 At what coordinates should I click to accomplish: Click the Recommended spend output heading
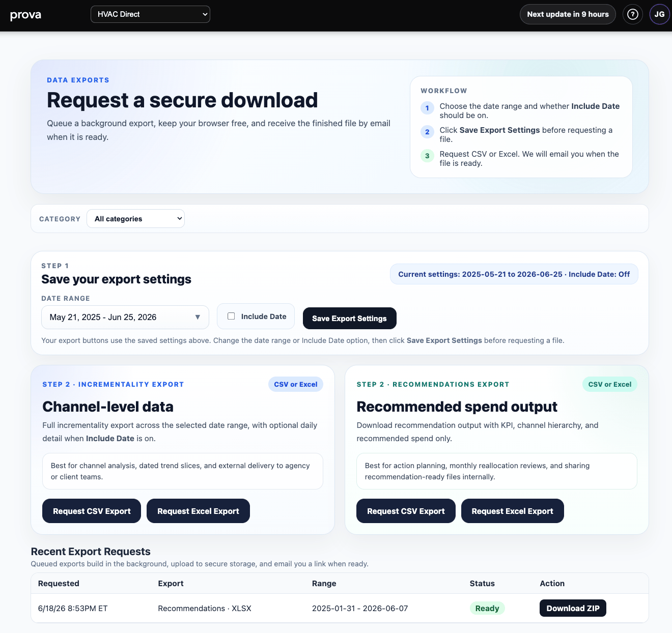coord(457,407)
